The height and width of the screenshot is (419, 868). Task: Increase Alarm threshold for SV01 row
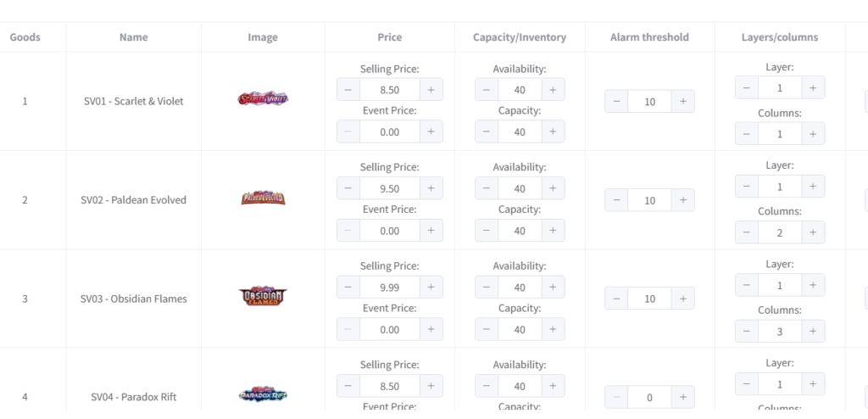click(x=682, y=102)
